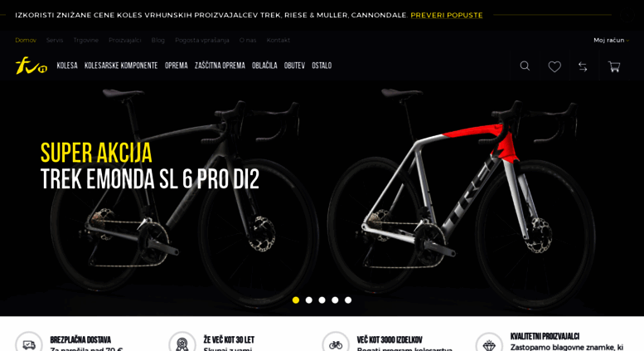Screen dimensions: 644x351
Task: Click the free delivery truck icon
Action: [x=29, y=344]
